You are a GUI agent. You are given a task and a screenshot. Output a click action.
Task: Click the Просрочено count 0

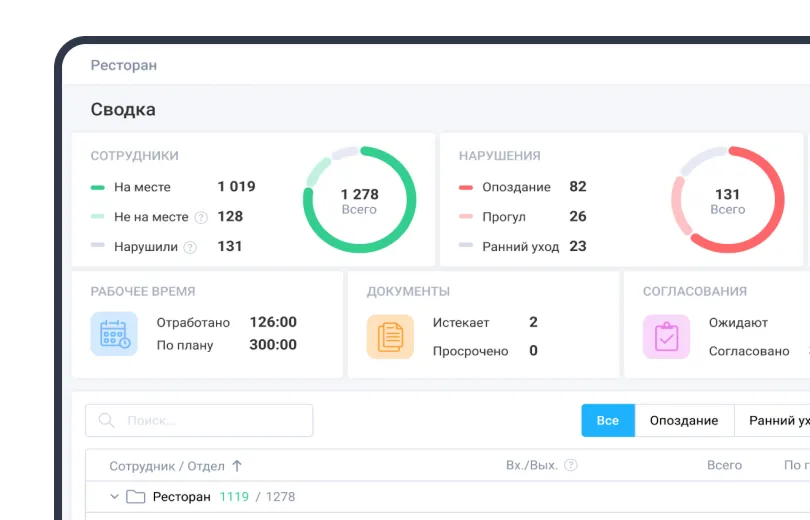pyautogui.click(x=534, y=351)
